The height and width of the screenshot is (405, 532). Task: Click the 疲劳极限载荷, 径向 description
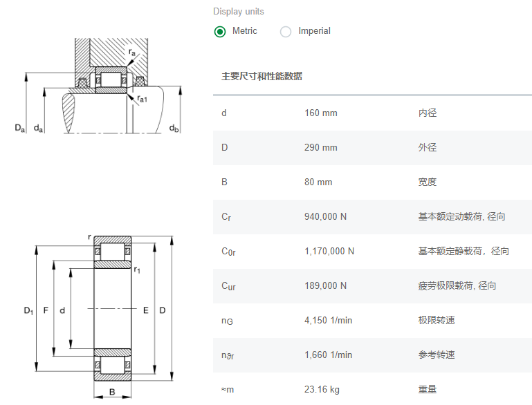click(457, 285)
